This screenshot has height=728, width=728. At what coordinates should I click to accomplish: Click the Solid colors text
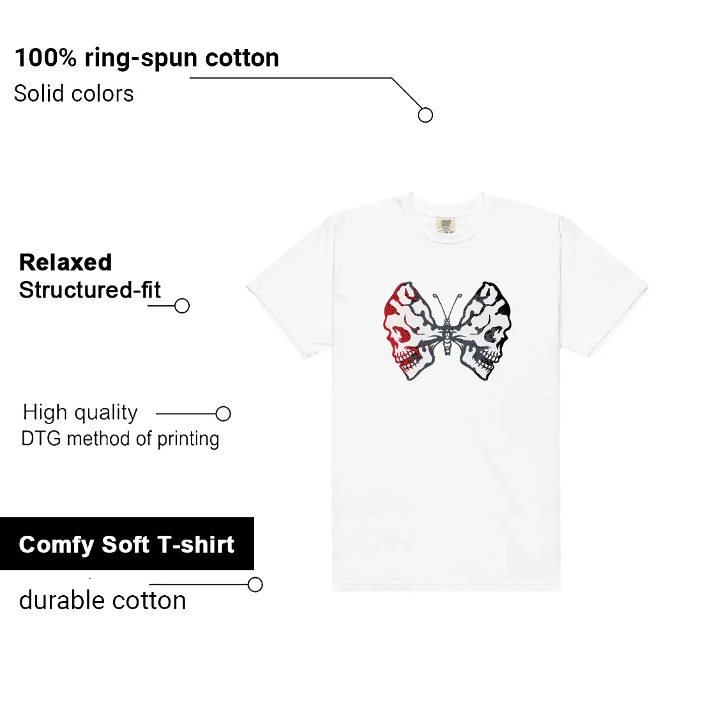(74, 93)
